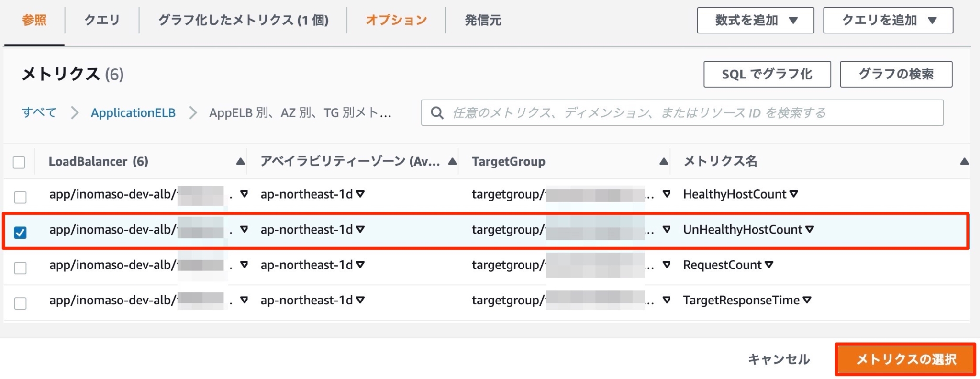
Task: Click the メトリクスの選択 button
Action: (x=904, y=359)
